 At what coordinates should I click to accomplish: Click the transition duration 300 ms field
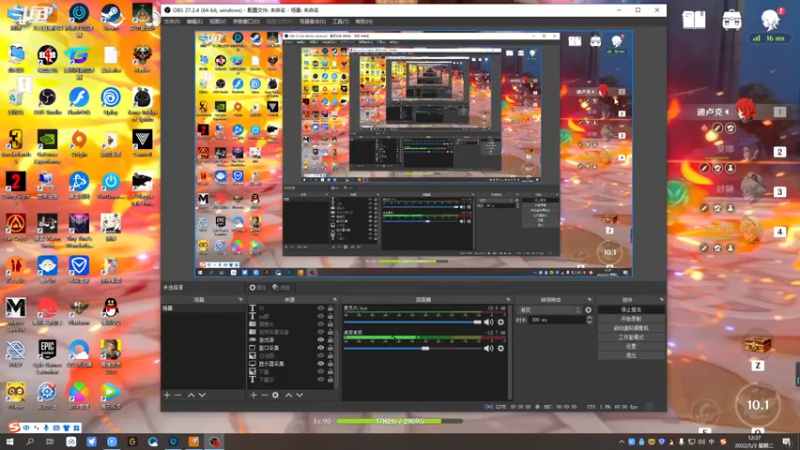[x=557, y=320]
